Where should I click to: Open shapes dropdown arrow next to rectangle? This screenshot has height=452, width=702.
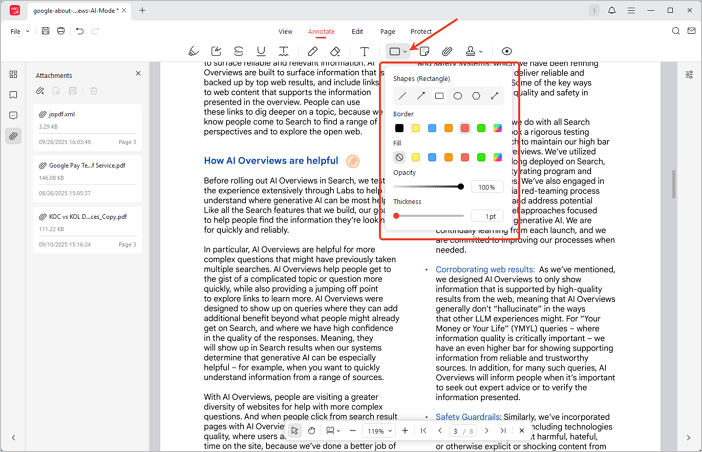tap(405, 52)
